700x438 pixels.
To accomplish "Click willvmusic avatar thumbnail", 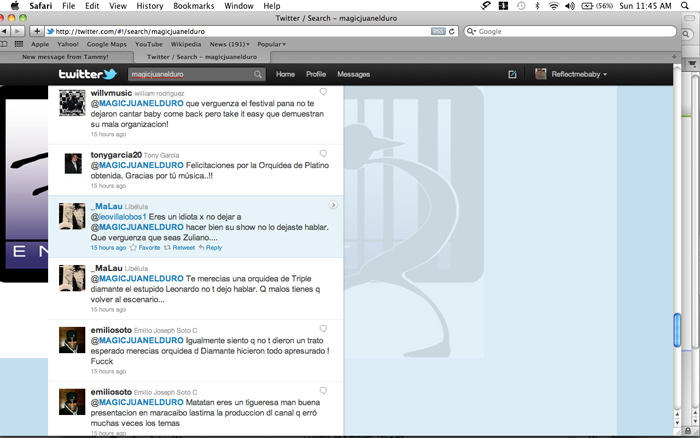I will (x=72, y=103).
